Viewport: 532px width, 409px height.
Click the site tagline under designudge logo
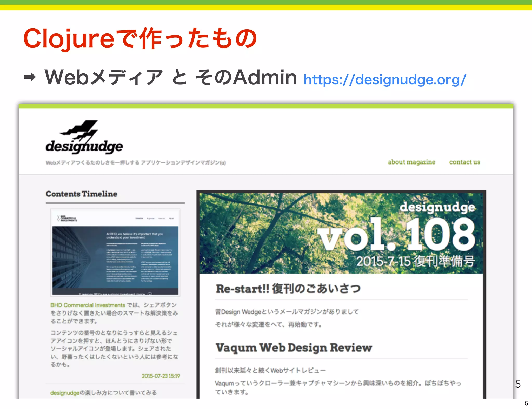(x=136, y=163)
